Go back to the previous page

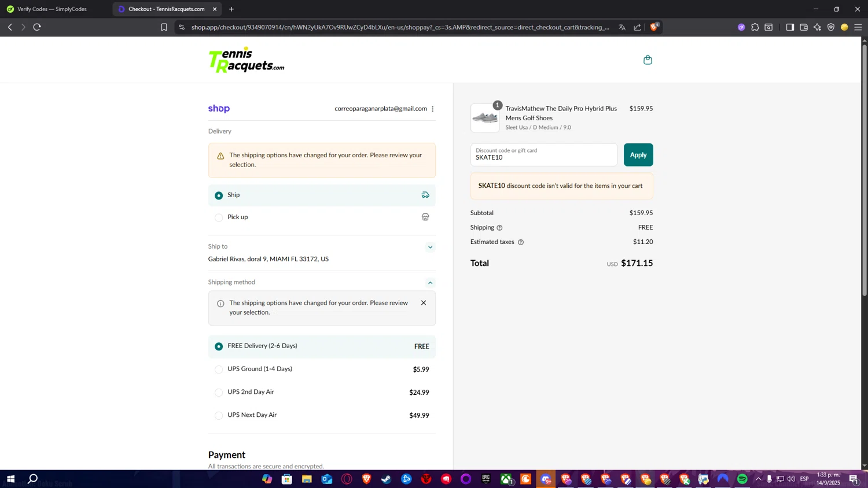tap(10, 27)
